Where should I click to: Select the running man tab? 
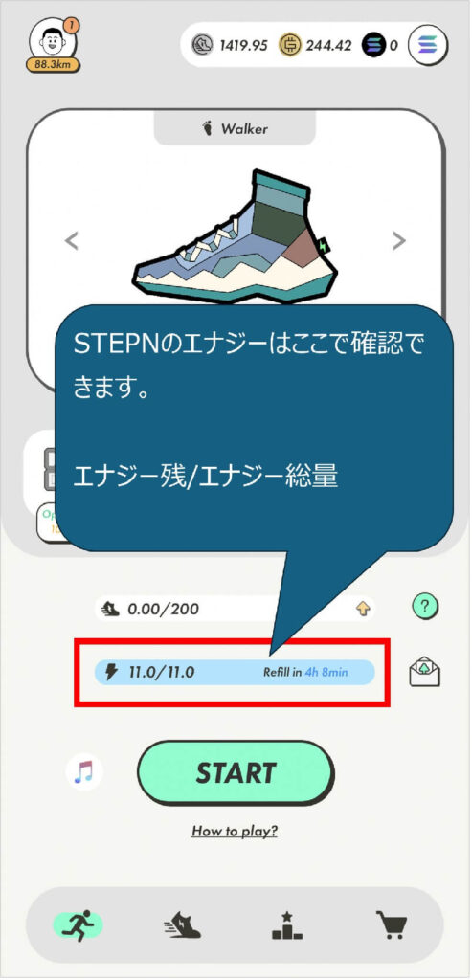(x=79, y=925)
